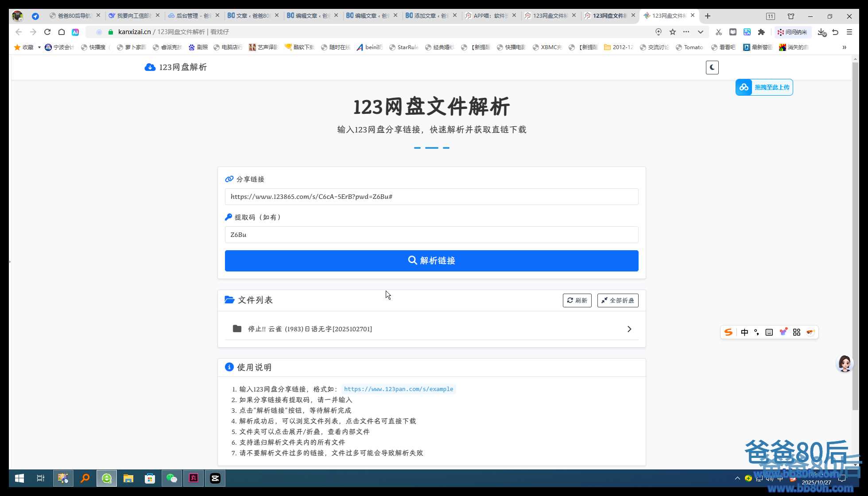The height and width of the screenshot is (496, 868).
Task: Expand the address bar dropdown chevron
Action: coord(700,32)
